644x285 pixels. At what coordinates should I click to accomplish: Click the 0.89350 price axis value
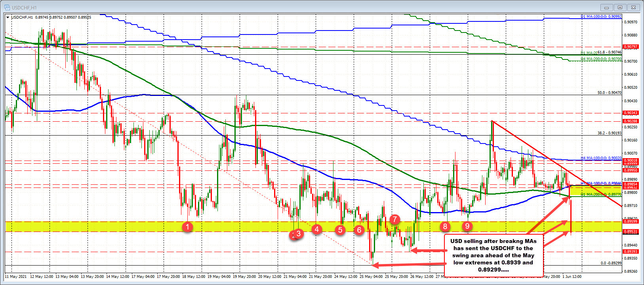[631, 258]
